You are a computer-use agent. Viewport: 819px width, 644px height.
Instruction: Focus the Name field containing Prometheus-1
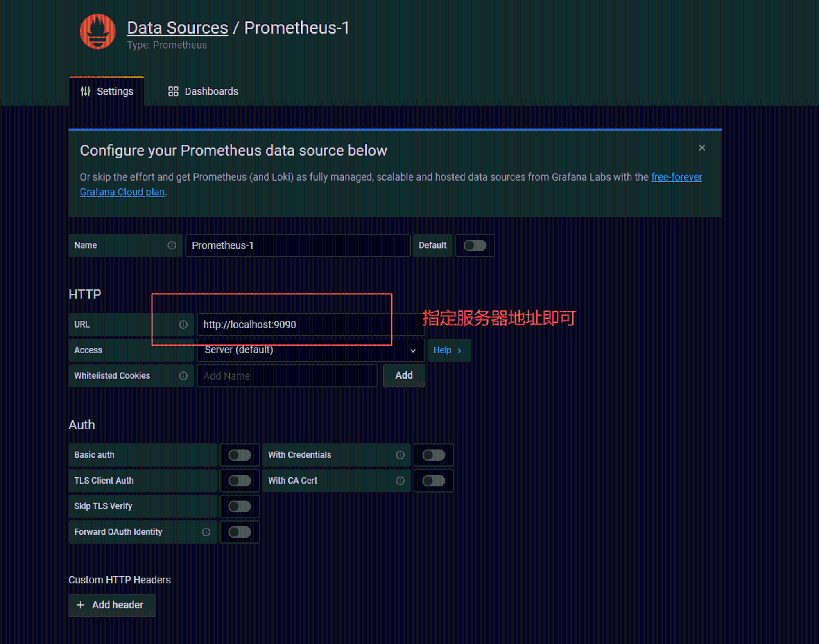coord(298,245)
